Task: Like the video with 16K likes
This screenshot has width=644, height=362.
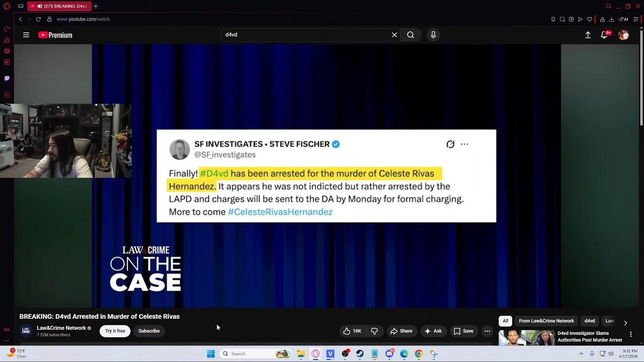Action: (352, 331)
